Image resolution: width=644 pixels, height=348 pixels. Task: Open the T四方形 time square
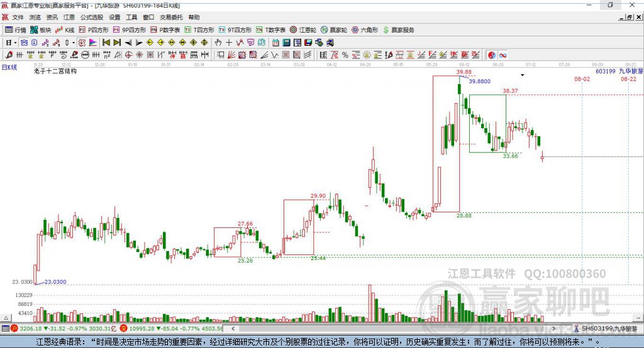(x=199, y=30)
